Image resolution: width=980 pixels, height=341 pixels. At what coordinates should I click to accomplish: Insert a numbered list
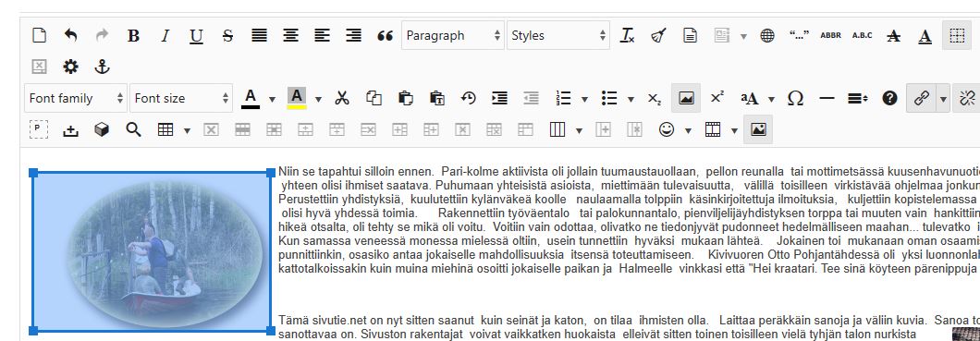(563, 98)
